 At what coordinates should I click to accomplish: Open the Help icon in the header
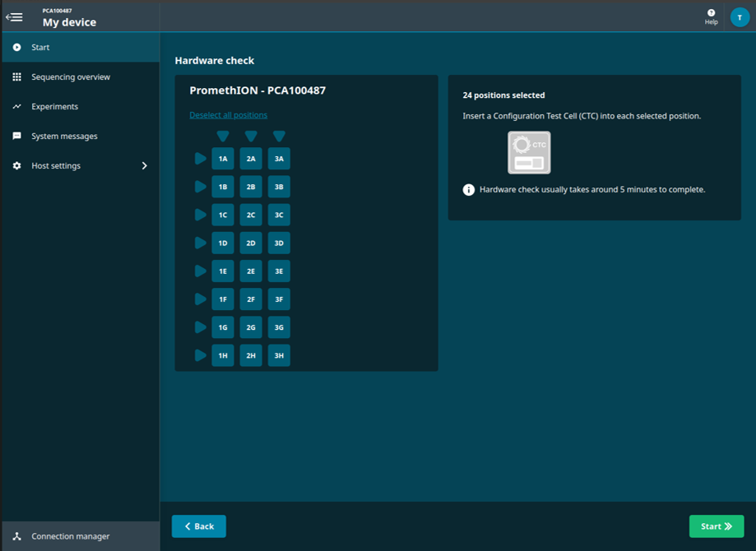(x=711, y=17)
